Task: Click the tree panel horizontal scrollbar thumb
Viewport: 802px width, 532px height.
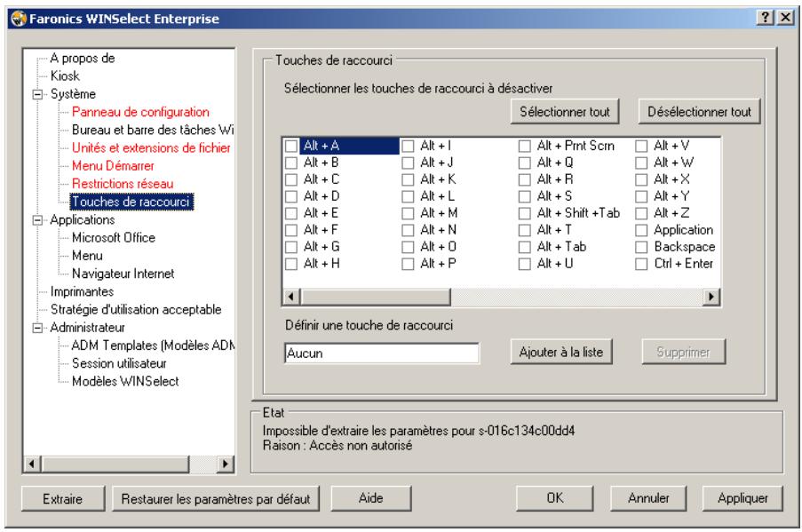Action: (115, 464)
